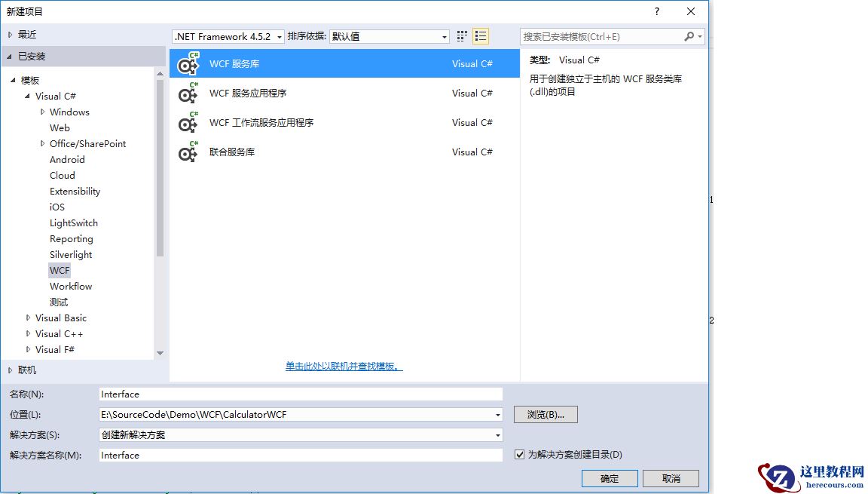This screenshot has width=868, height=494.
Task: Select Extensibility in the template tree
Action: 75,192
